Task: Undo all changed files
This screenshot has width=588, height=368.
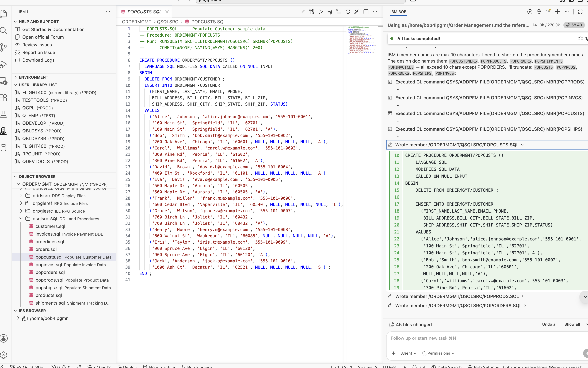Action: pyautogui.click(x=549, y=324)
